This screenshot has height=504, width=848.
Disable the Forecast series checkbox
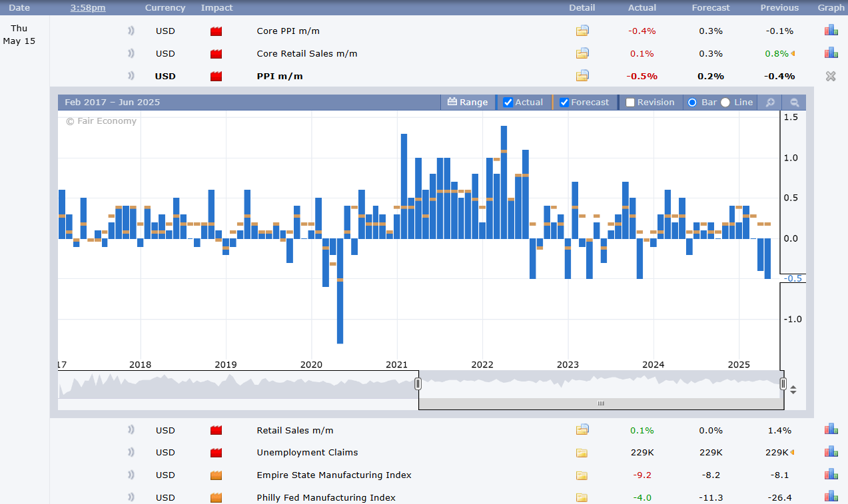coord(564,103)
